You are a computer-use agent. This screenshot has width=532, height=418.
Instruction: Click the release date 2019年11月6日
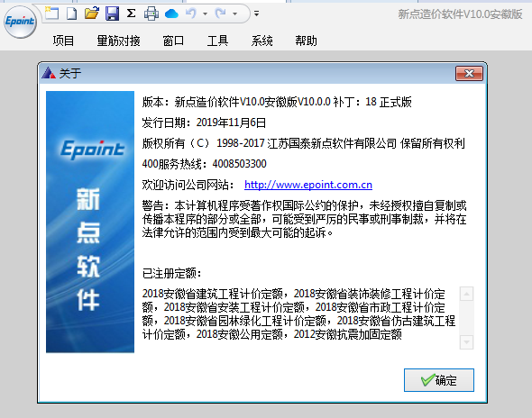[x=231, y=123]
